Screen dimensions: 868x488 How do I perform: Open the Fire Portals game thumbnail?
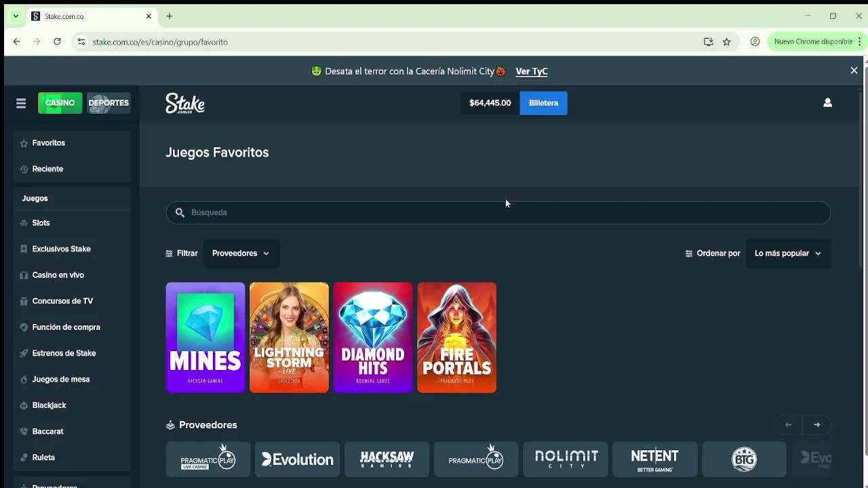tap(457, 338)
